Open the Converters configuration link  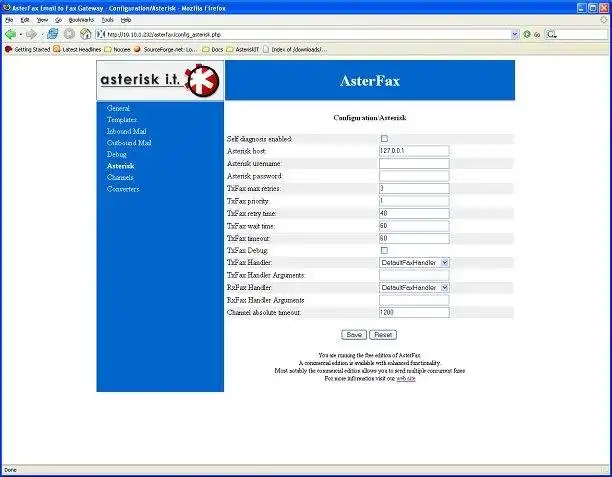[123, 189]
